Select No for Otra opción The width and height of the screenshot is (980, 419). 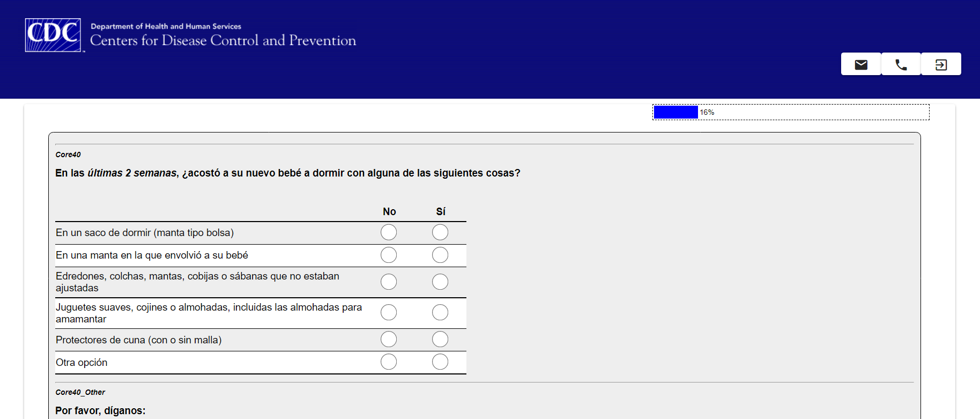389,362
